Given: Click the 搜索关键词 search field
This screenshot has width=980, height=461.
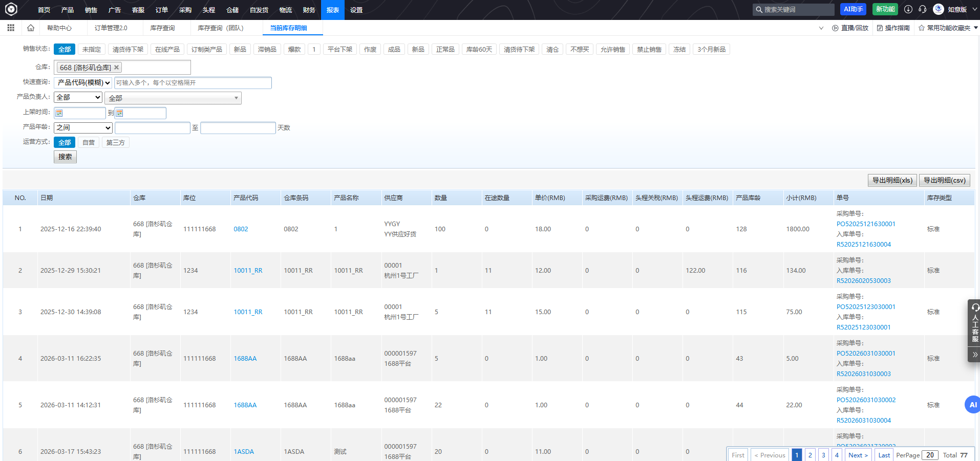Looking at the screenshot, I should (x=797, y=10).
